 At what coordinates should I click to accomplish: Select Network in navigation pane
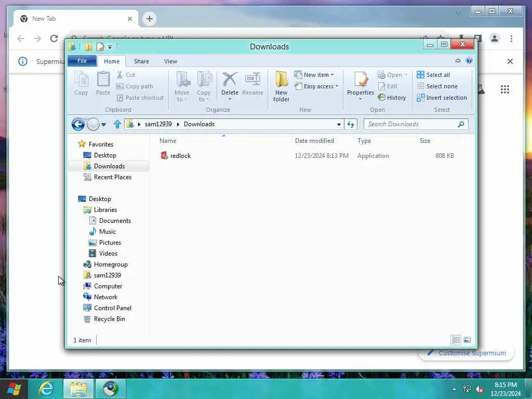pos(105,297)
